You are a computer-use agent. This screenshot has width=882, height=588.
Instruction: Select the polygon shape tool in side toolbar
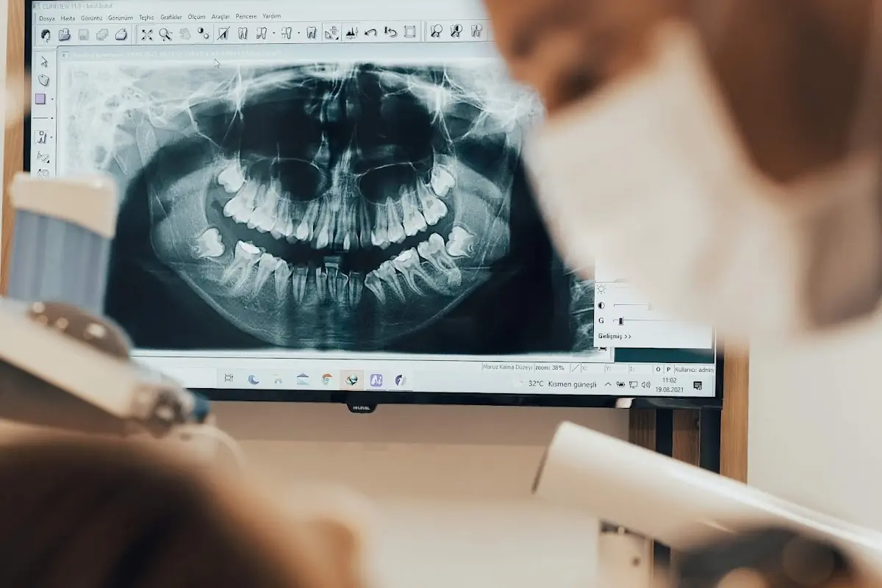tap(44, 80)
